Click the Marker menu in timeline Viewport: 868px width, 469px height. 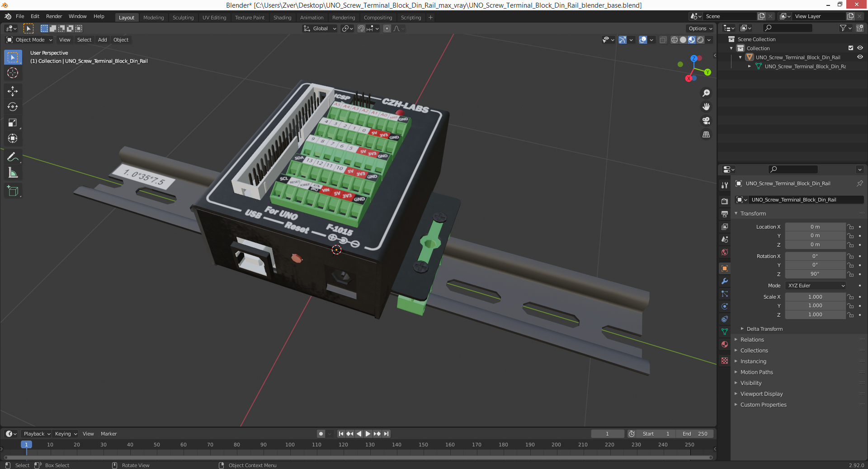108,434
